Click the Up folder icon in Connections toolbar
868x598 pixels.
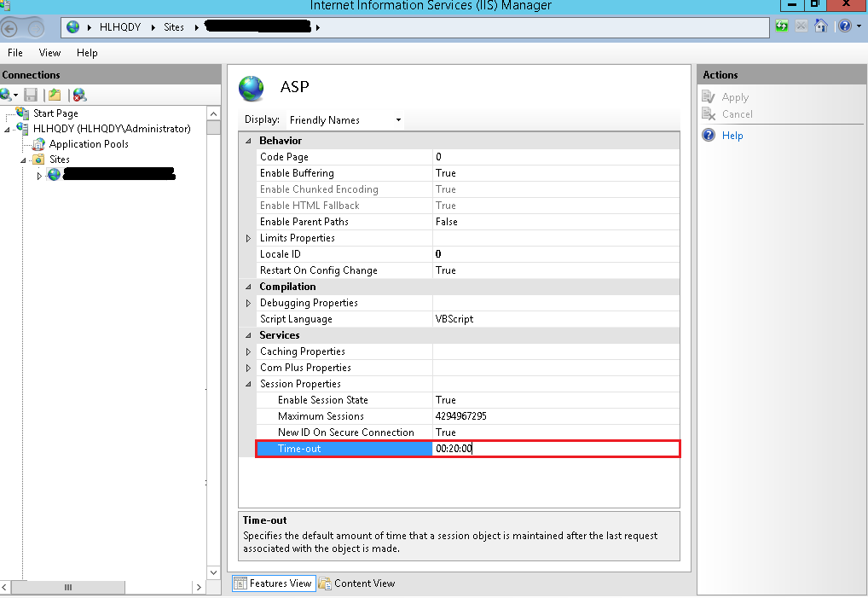[55, 96]
